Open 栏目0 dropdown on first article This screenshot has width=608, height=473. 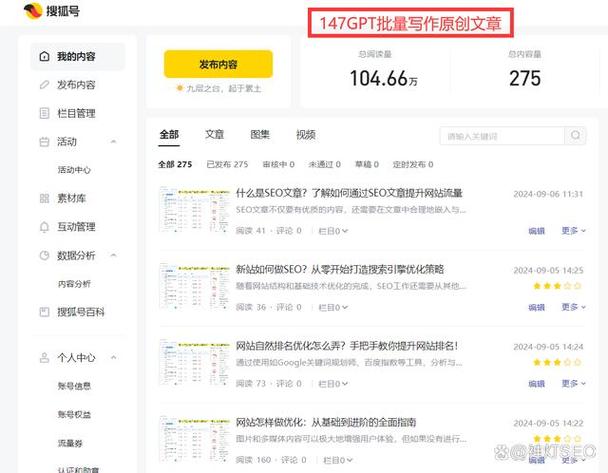(333, 231)
